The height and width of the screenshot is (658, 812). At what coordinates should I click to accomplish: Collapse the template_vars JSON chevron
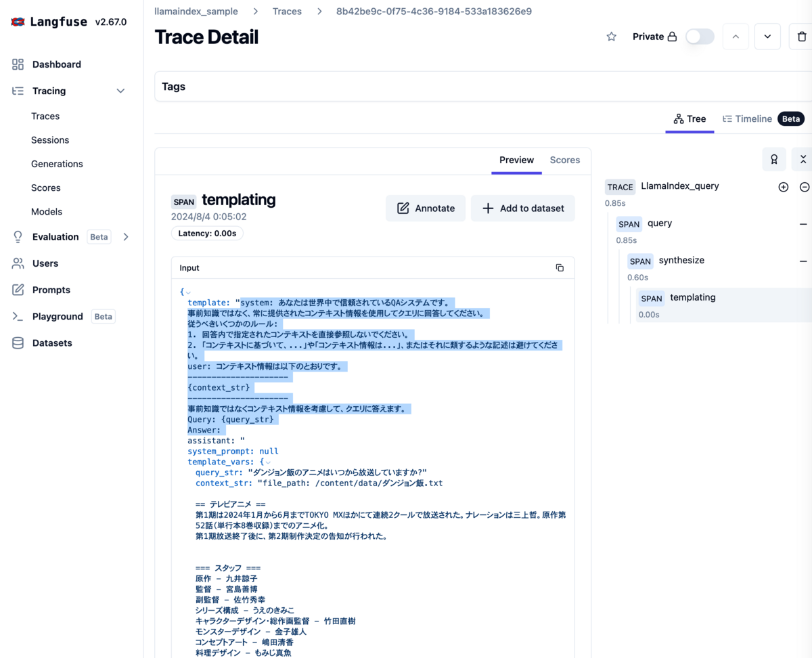[268, 462]
